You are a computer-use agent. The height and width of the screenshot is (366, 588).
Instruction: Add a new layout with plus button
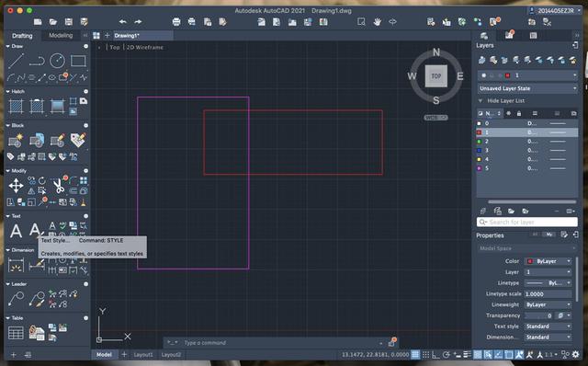[x=124, y=354]
